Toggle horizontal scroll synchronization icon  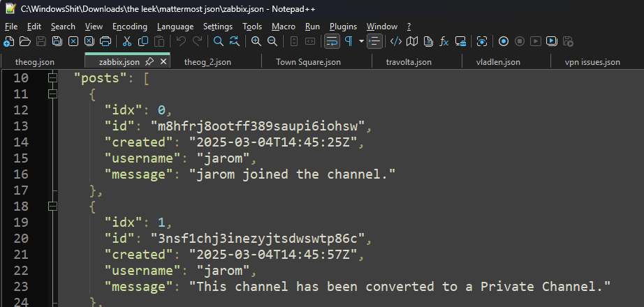[310, 41]
